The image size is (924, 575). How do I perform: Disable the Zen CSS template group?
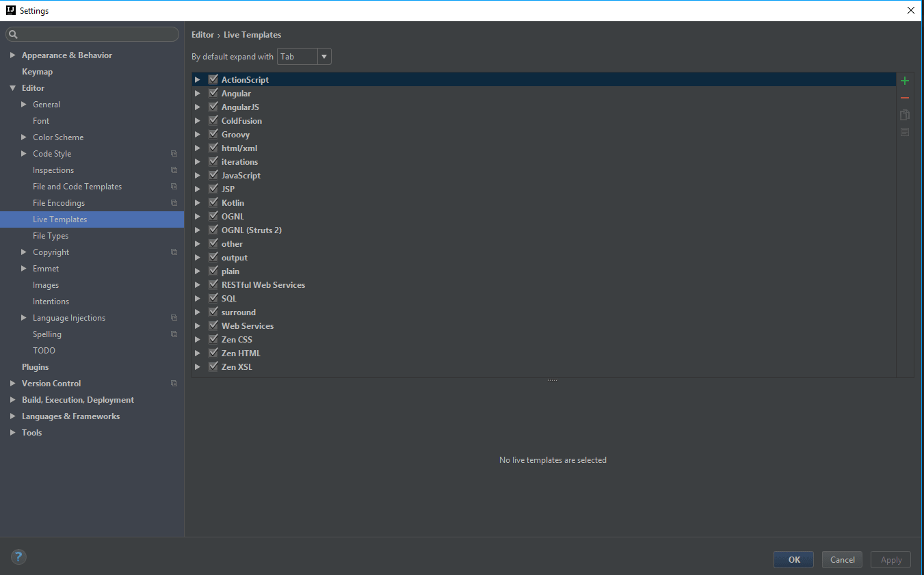[213, 339]
